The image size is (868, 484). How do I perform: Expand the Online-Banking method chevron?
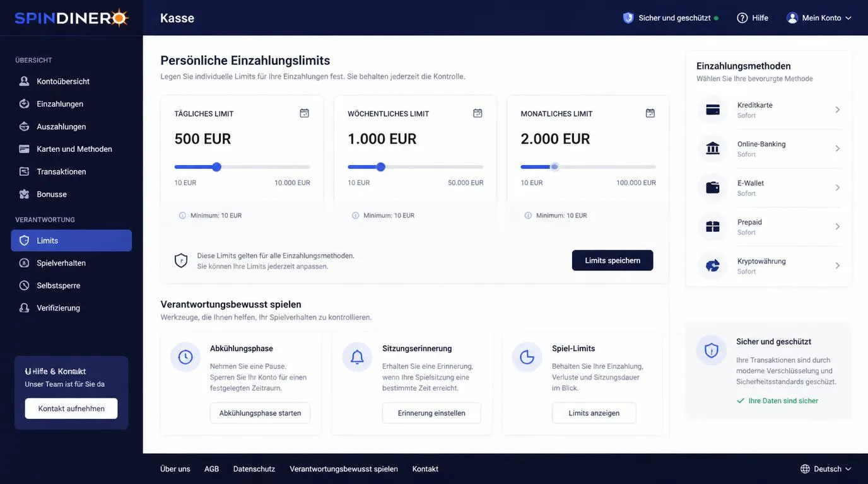click(838, 149)
